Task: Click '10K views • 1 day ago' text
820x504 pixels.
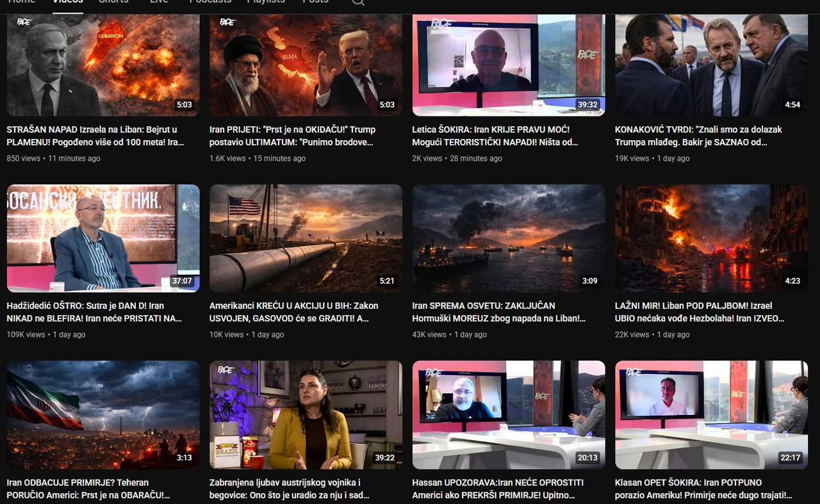Action: 246,334
